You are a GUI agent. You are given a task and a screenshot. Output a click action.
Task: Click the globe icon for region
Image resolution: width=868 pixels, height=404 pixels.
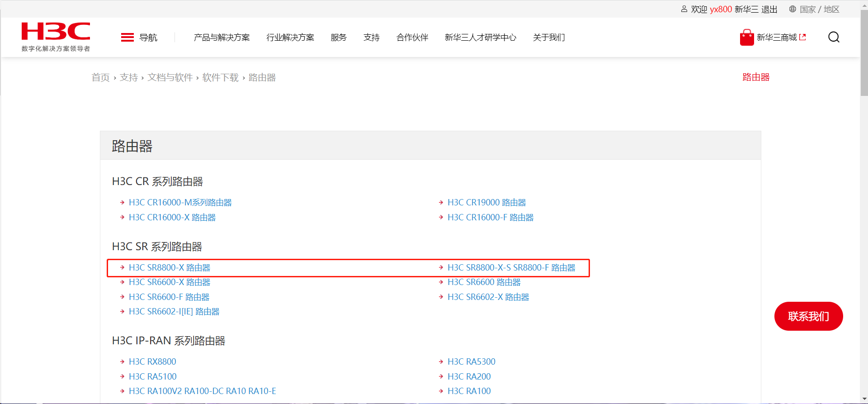click(793, 9)
